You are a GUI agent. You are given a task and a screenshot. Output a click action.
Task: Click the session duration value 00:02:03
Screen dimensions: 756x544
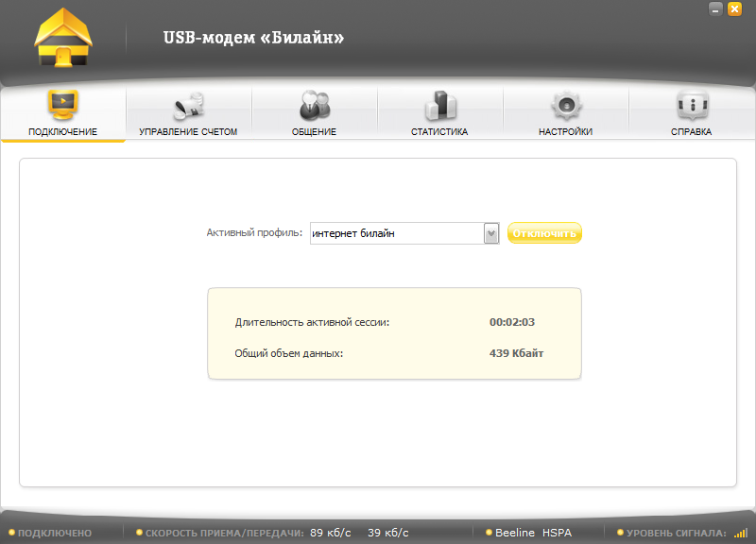[512, 322]
